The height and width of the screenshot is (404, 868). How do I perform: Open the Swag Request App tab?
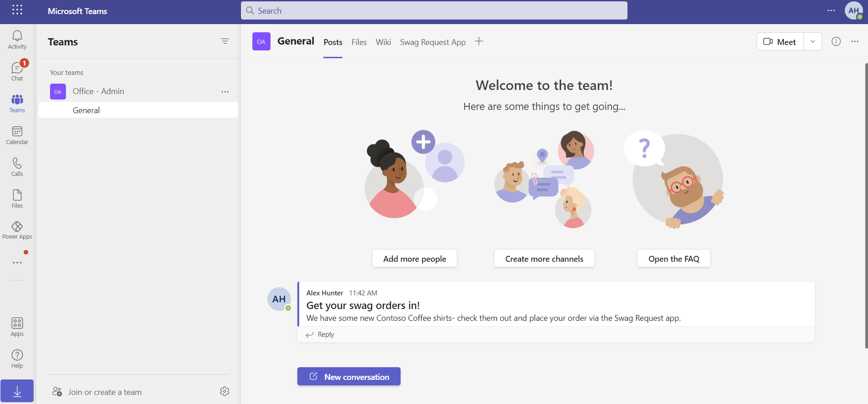pos(433,42)
